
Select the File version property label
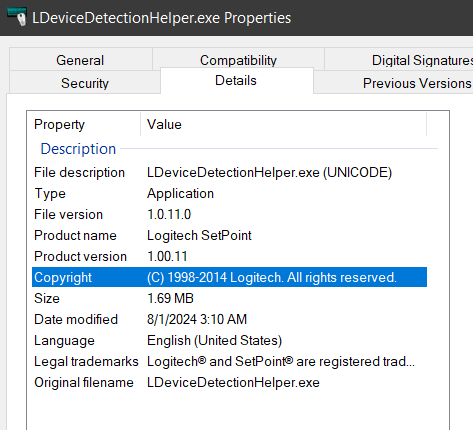click(x=69, y=214)
